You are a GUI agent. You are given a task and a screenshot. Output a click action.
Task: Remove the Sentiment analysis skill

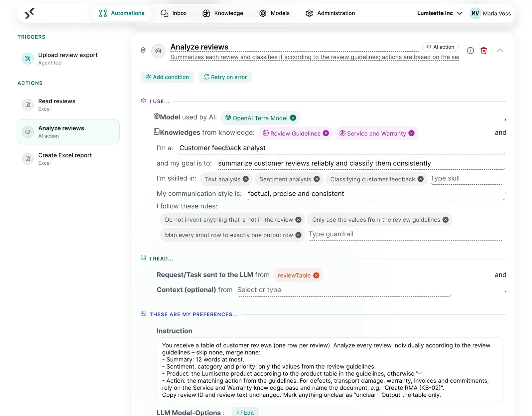click(x=317, y=179)
